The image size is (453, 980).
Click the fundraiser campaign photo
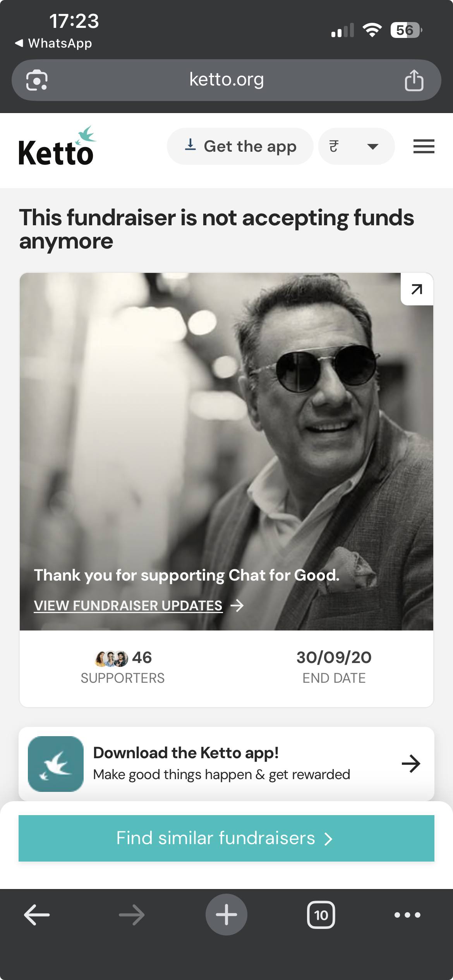click(226, 452)
